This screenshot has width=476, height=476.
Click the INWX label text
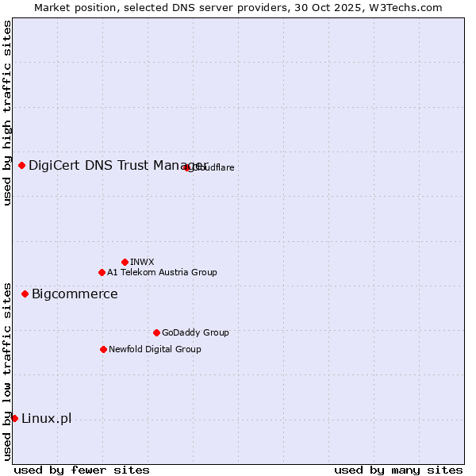pos(142,263)
